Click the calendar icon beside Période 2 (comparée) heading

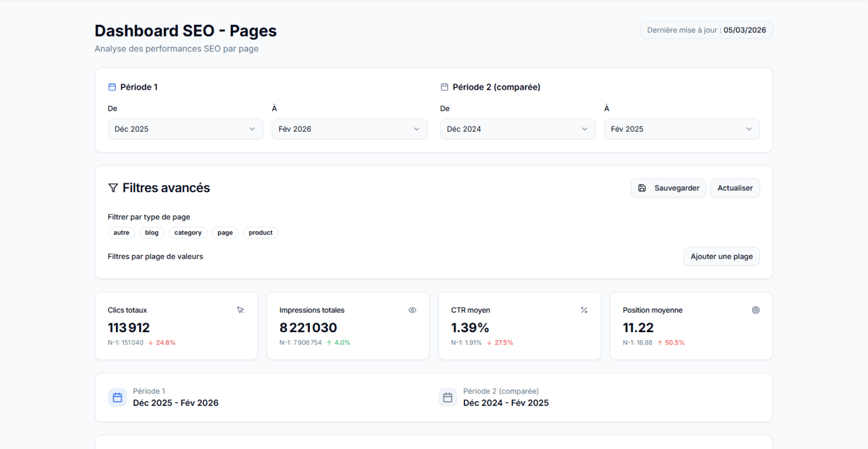[444, 87]
